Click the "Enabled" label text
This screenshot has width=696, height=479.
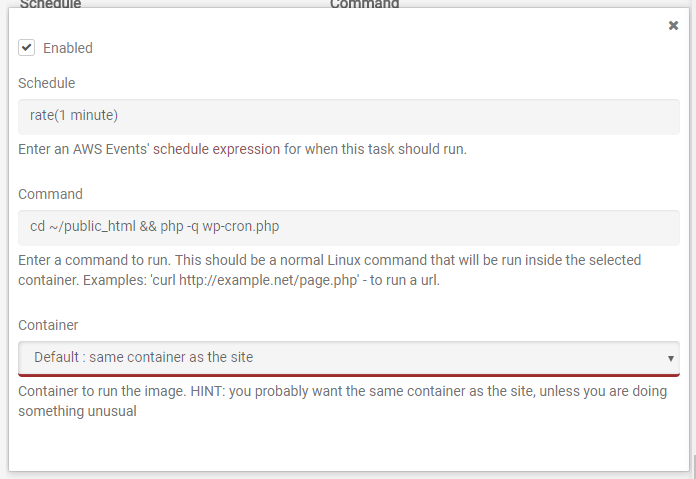(68, 48)
